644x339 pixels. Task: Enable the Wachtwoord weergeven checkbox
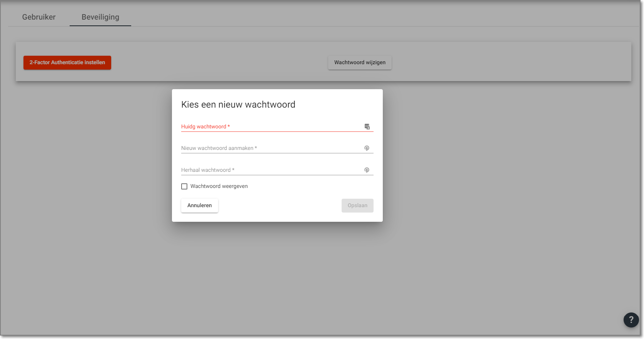(184, 186)
